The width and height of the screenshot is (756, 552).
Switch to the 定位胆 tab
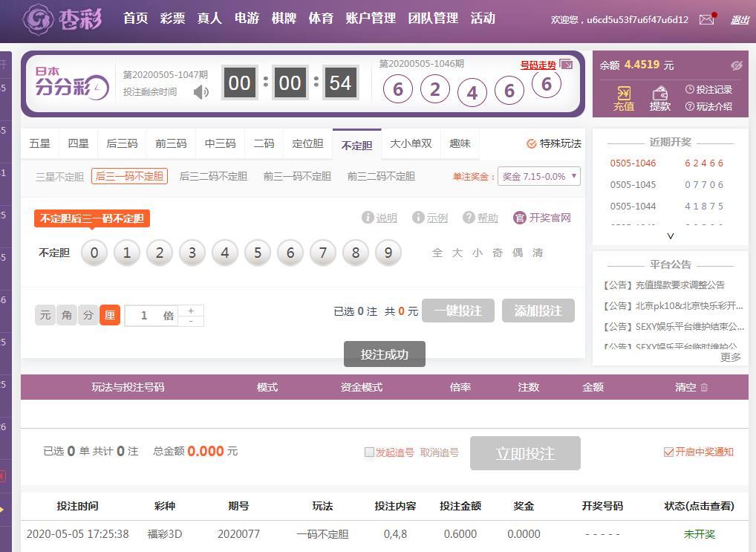point(307,144)
